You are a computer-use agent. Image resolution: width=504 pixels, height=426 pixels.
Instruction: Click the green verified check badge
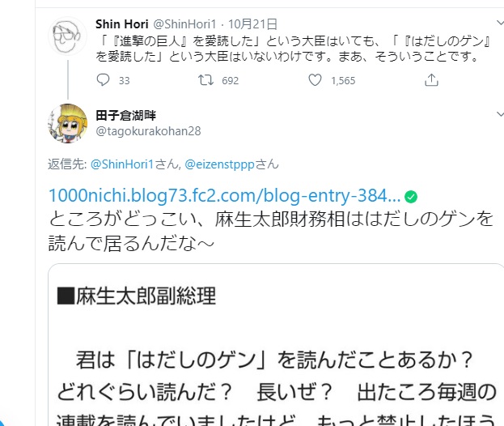click(411, 197)
